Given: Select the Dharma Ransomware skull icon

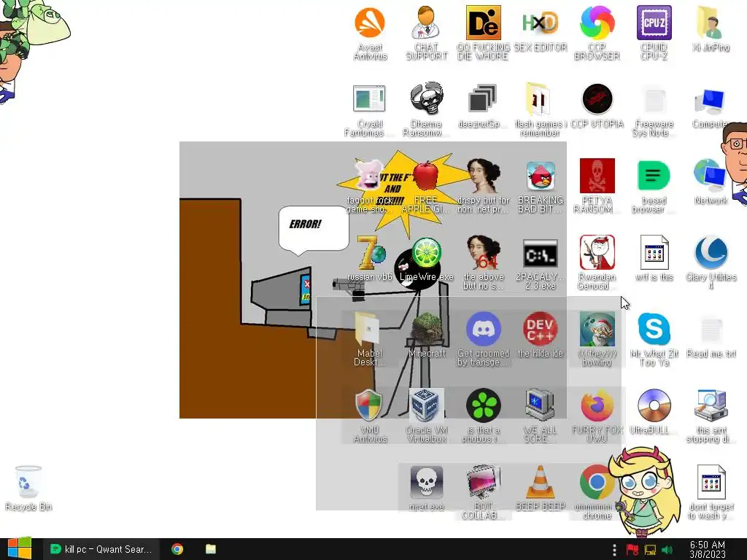Looking at the screenshot, I should pyautogui.click(x=426, y=110).
